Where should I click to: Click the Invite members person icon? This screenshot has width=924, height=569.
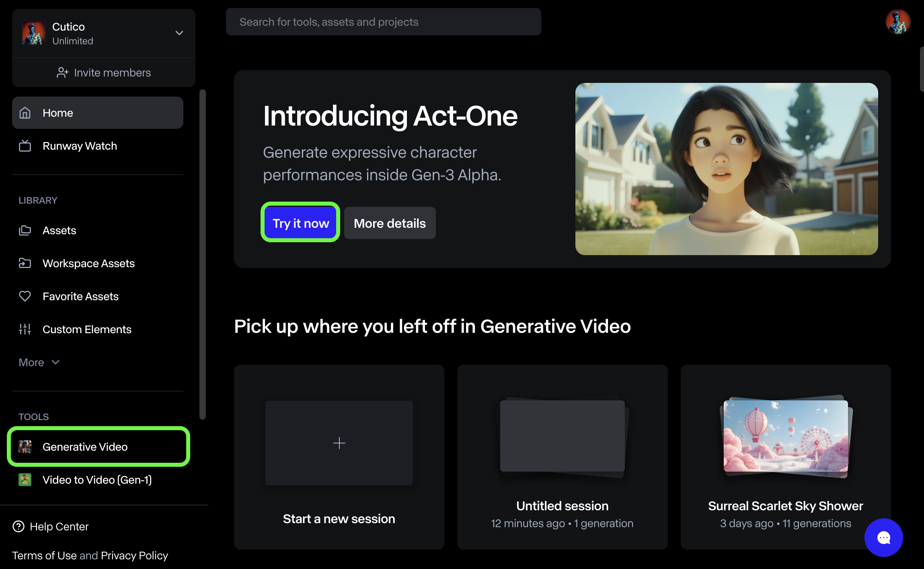[x=62, y=72]
